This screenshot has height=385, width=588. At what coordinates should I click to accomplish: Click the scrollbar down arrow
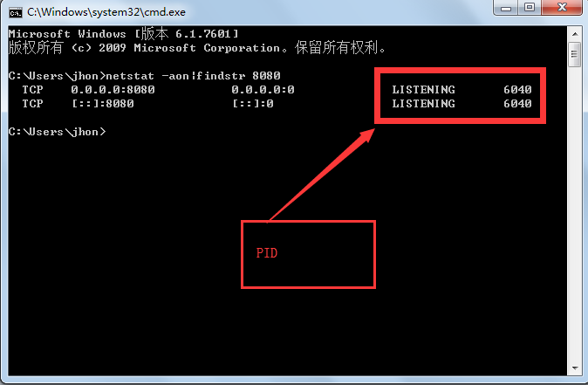575,368
